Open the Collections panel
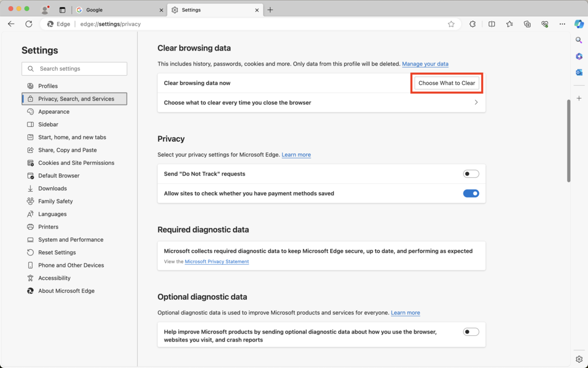The width and height of the screenshot is (588, 368). [x=527, y=24]
